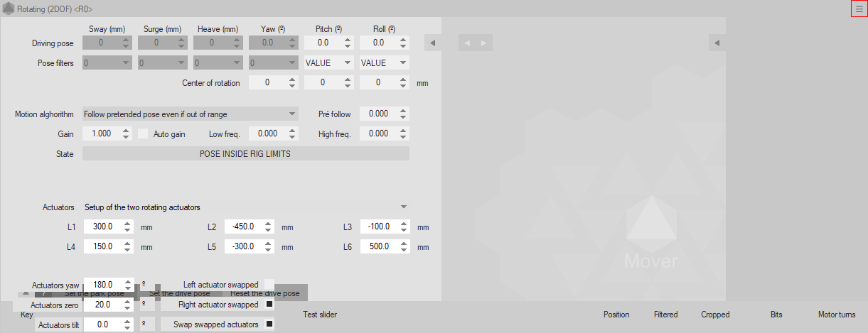
Task: Open the Motion algorithm dropdown
Action: click(x=191, y=114)
